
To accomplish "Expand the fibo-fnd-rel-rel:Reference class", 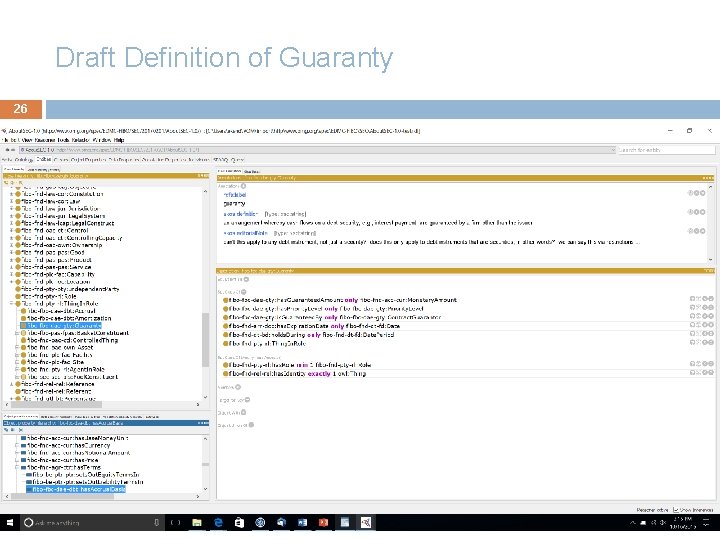I will click(12, 384).
